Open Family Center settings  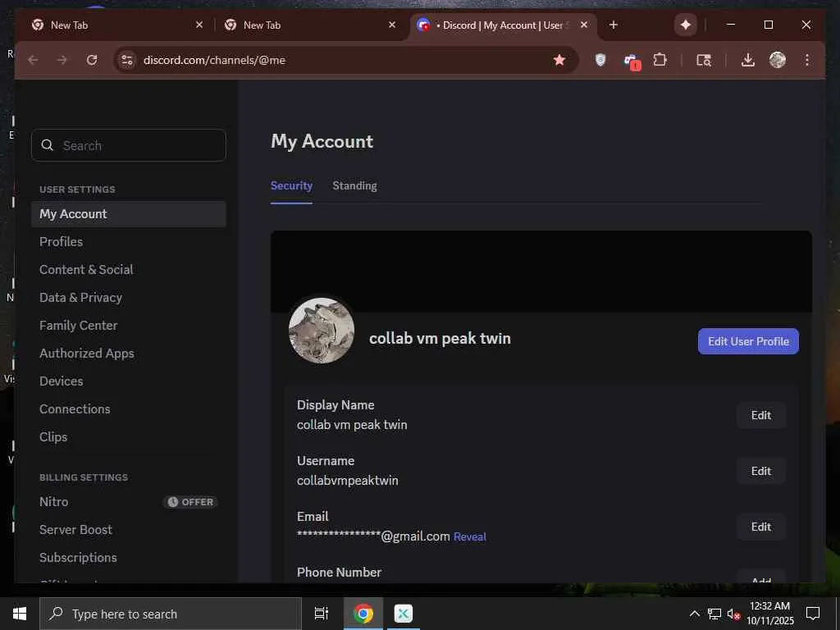[129, 325]
